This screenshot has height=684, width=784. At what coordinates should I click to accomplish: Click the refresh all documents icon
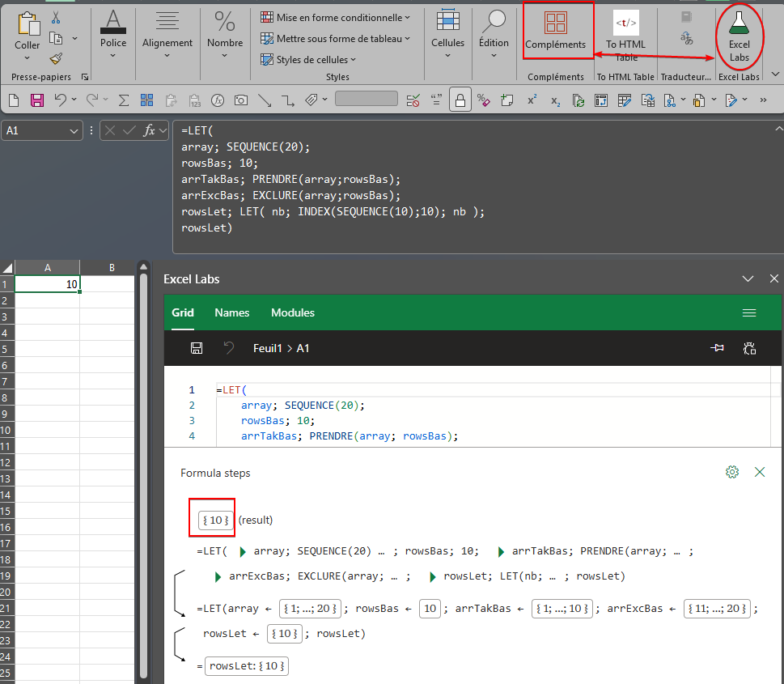[x=578, y=100]
